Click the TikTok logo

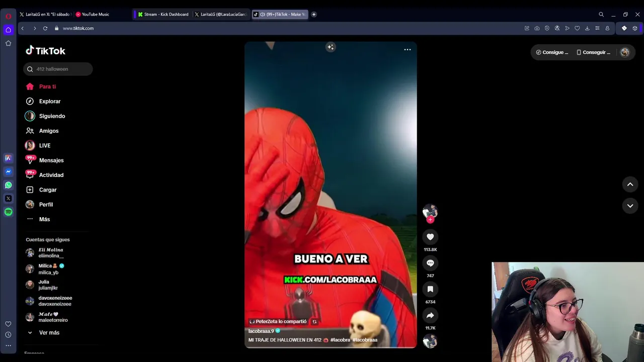click(x=46, y=51)
